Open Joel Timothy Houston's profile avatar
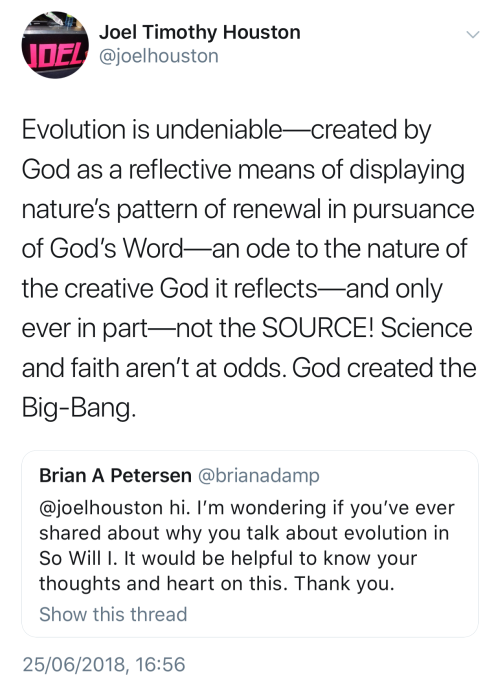 click(55, 45)
